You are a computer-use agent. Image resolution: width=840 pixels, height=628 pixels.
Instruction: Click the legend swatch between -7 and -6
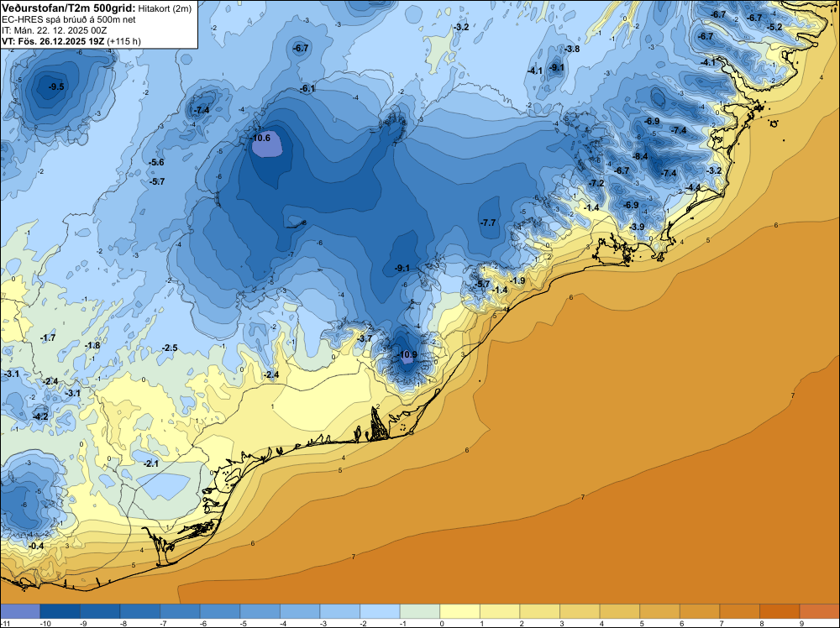coord(180,611)
